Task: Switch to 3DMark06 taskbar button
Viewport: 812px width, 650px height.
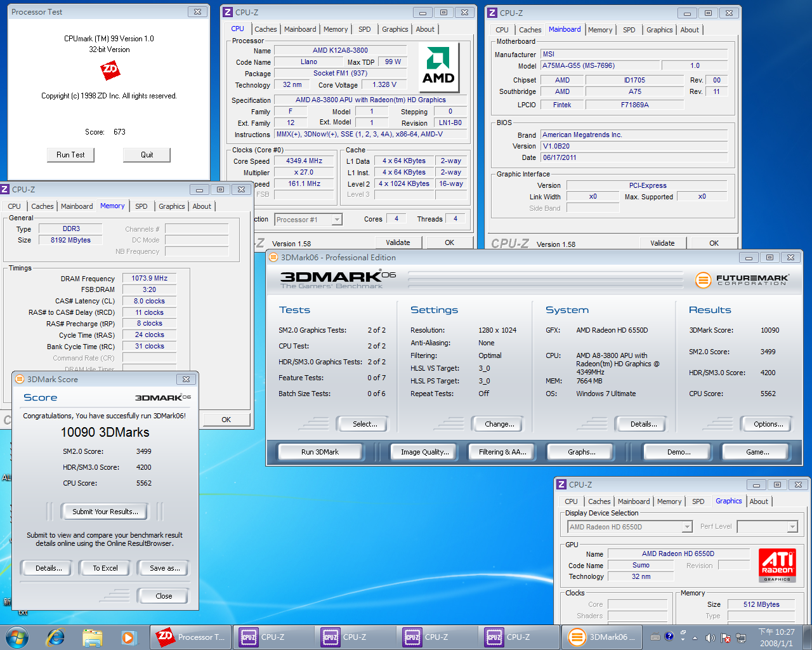Action: click(601, 637)
